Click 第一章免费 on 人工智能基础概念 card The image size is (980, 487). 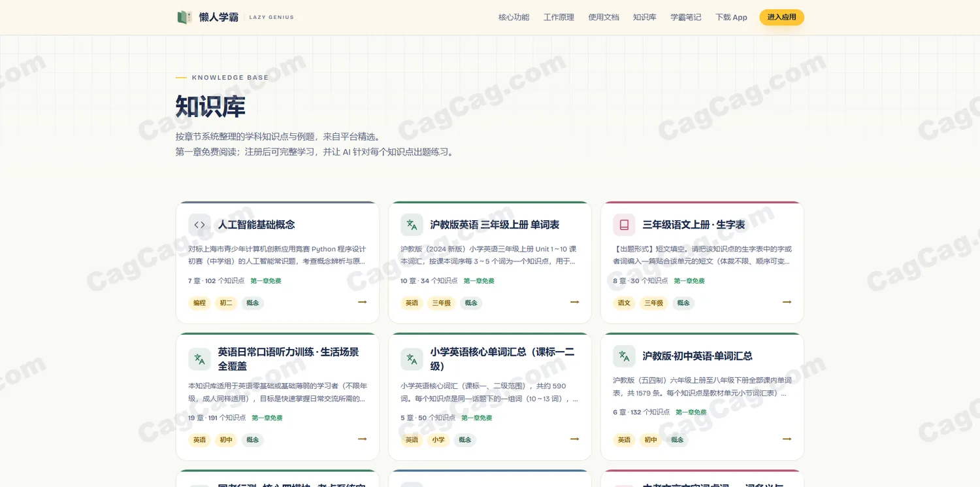[266, 281]
